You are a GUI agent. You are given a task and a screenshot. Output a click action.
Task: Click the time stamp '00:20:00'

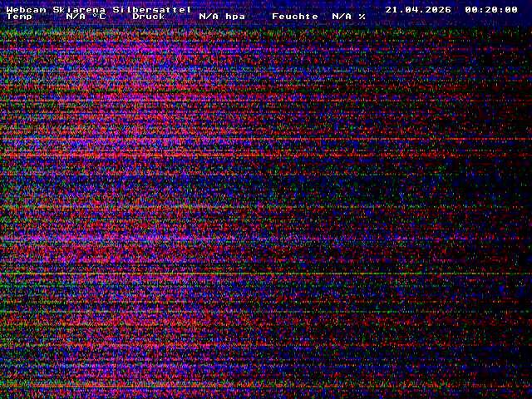coord(491,10)
